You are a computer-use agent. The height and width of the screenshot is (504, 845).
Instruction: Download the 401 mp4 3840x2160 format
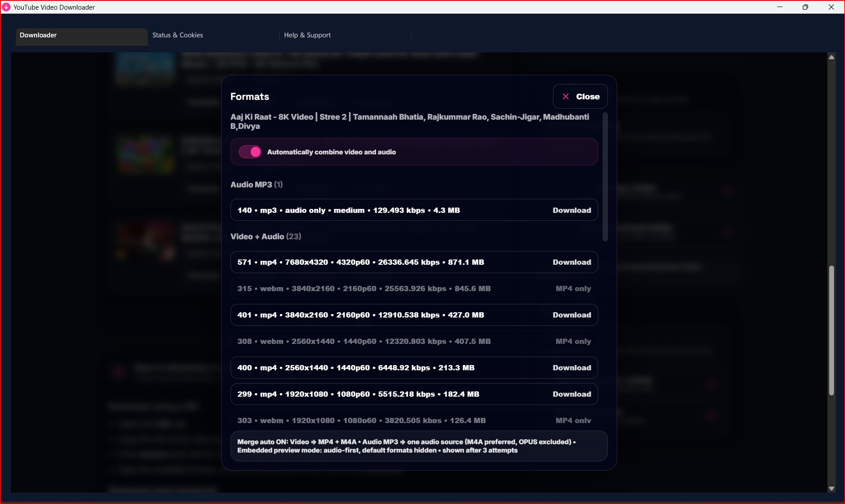[571, 315]
